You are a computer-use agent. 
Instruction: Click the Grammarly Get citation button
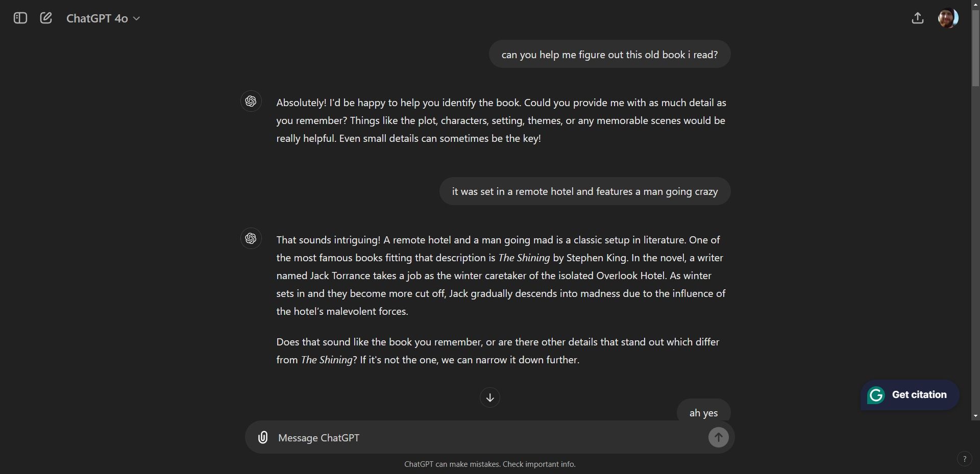click(918, 394)
